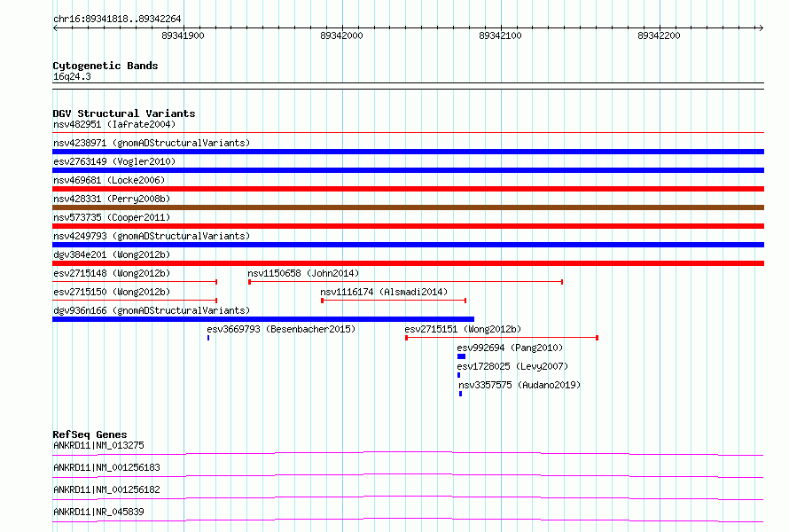
Task: Open variant nsv1150658 (John2014)
Action: (303, 273)
